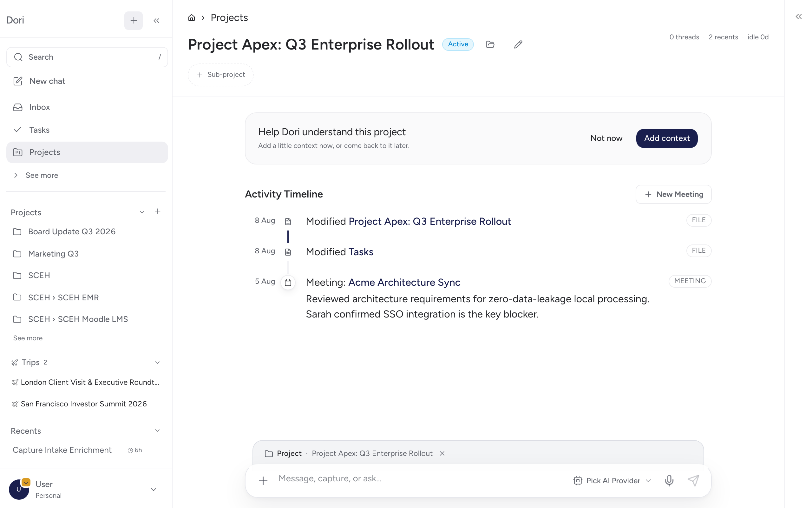This screenshot has width=812, height=508.
Task: Click the MEETING tag
Action: pyautogui.click(x=690, y=281)
